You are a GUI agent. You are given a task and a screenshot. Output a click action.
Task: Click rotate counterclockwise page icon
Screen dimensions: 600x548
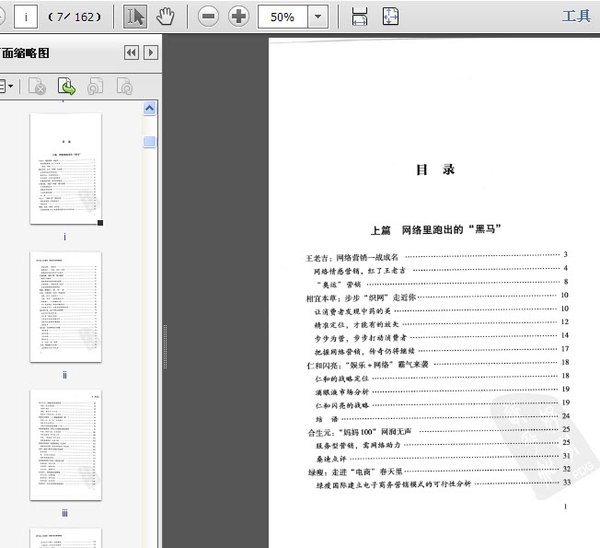pos(96,87)
